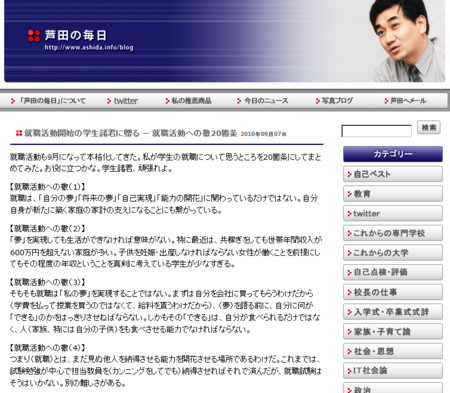
Task: Click the 検索 search button
Action: [429, 127]
